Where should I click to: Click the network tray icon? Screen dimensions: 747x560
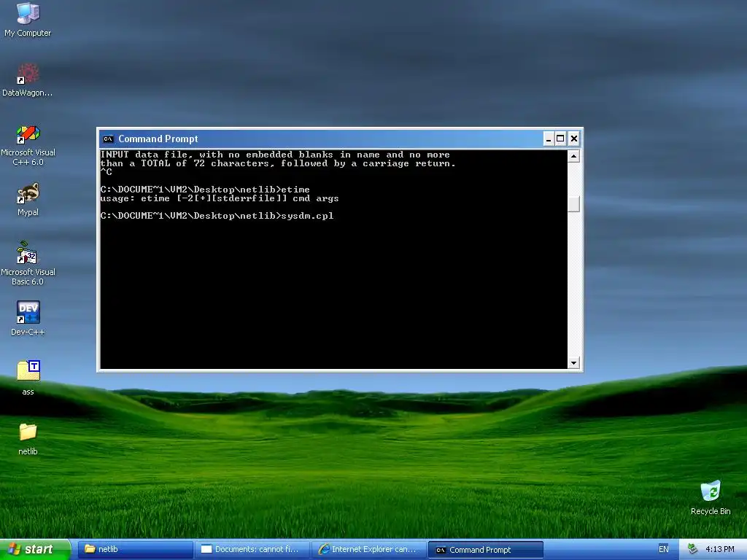(693, 550)
